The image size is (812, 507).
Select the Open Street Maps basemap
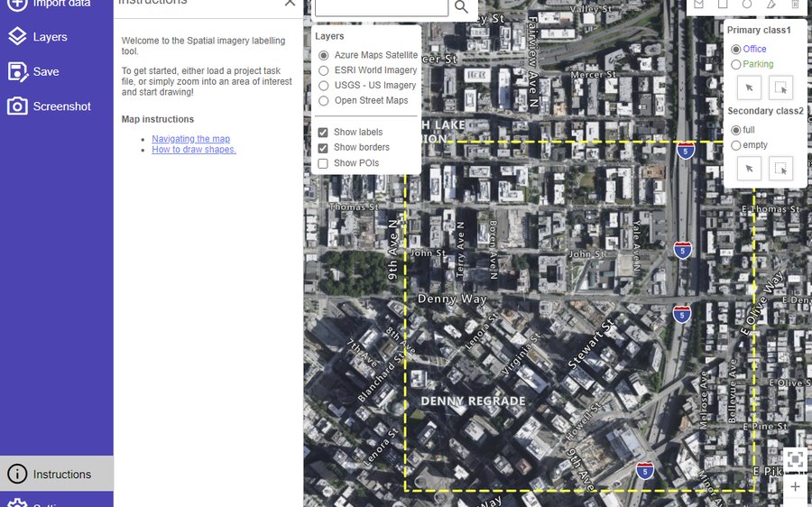pyautogui.click(x=324, y=100)
